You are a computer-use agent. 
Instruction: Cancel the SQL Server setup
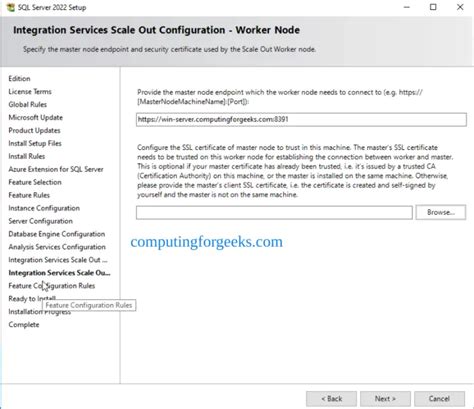pos(439,399)
